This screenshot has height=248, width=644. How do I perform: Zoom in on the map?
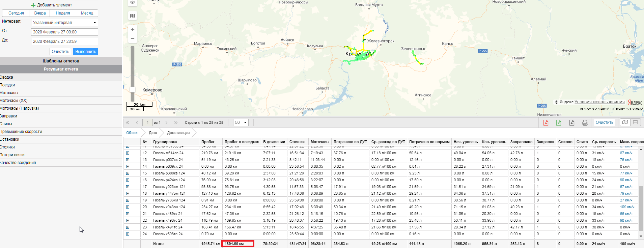pyautogui.click(x=133, y=29)
